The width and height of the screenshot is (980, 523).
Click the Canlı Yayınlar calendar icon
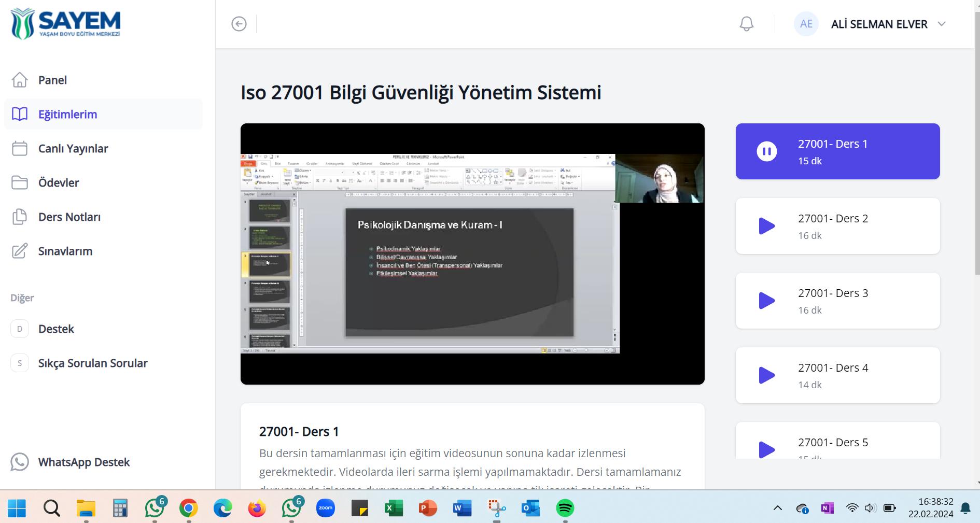tap(20, 148)
